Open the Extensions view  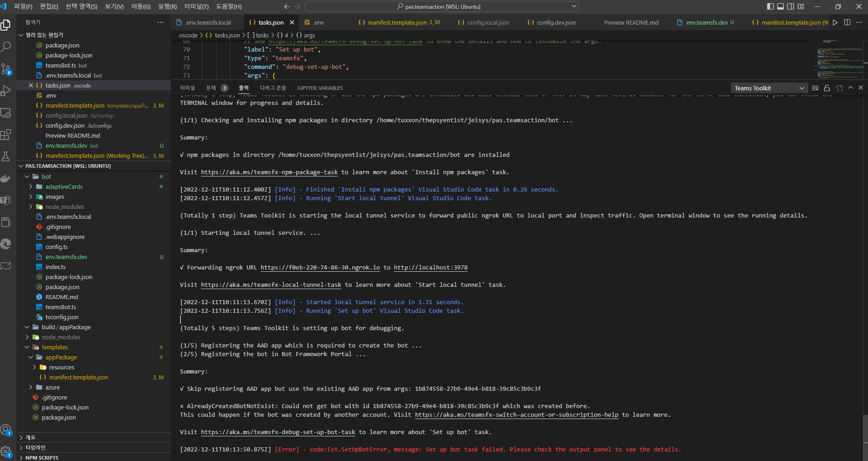click(6, 135)
